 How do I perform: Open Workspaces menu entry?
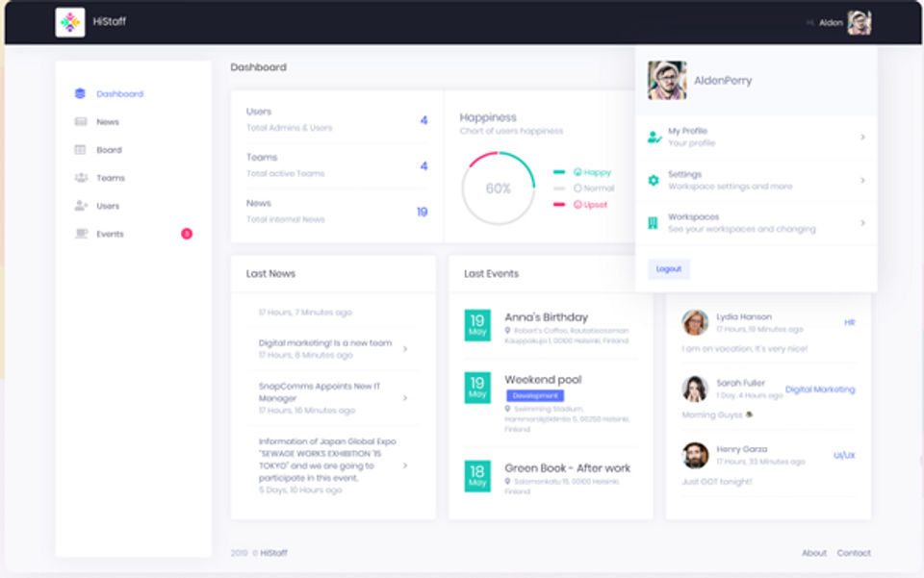point(757,223)
